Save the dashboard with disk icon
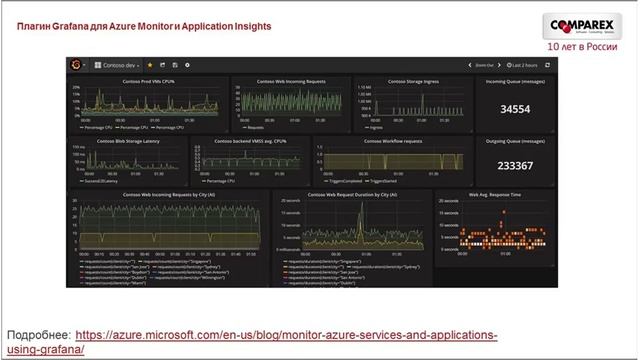 click(x=175, y=65)
